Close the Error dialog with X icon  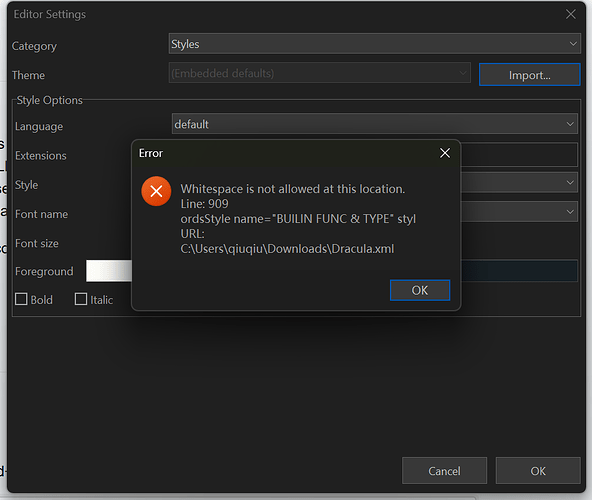point(445,153)
